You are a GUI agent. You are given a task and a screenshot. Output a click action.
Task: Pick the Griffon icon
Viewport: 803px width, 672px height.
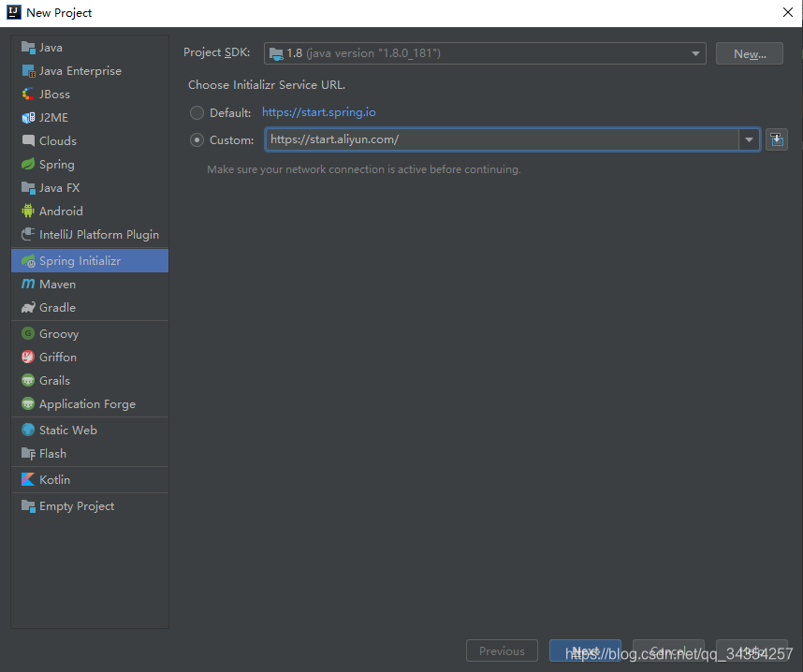(28, 357)
